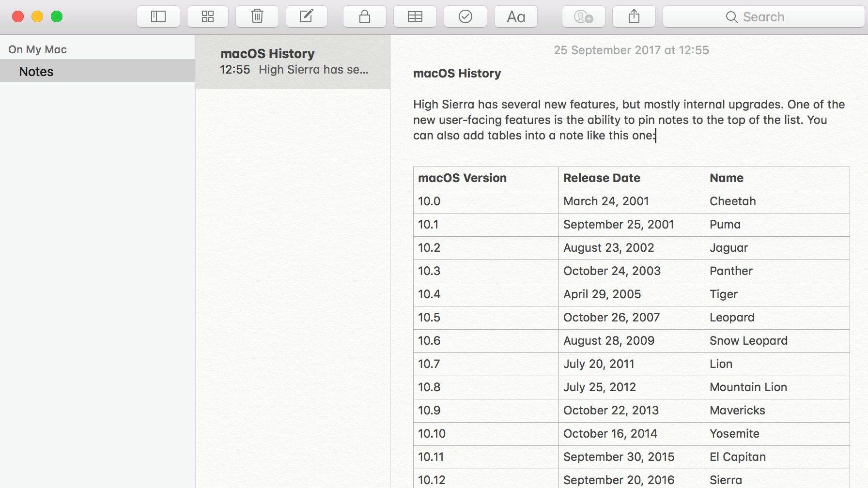Click the Yosemite cell
Viewport: 868px width, 488px height.
[x=777, y=434]
